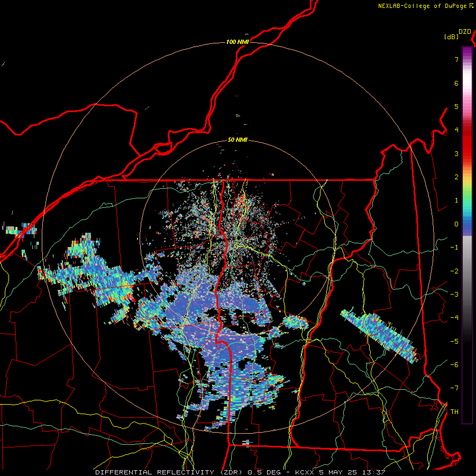
Task: Click the 50 NMI range ring label
Action: coord(237,140)
